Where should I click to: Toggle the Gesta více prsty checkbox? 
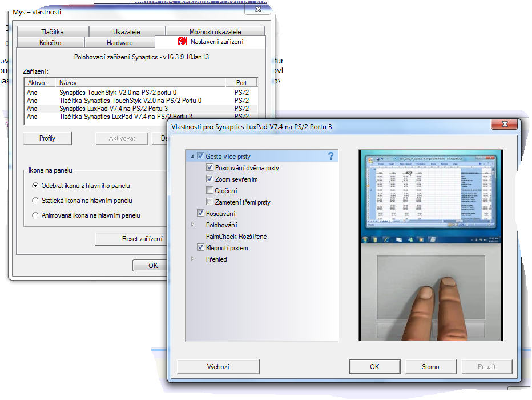[x=200, y=156]
